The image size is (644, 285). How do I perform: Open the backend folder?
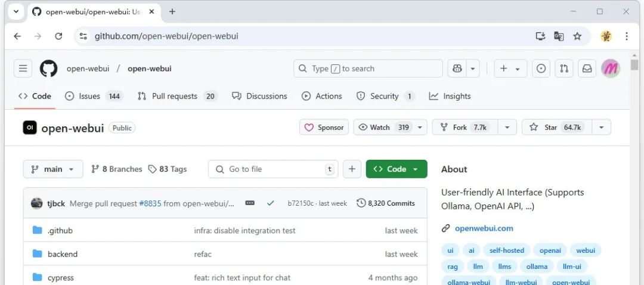[63, 254]
